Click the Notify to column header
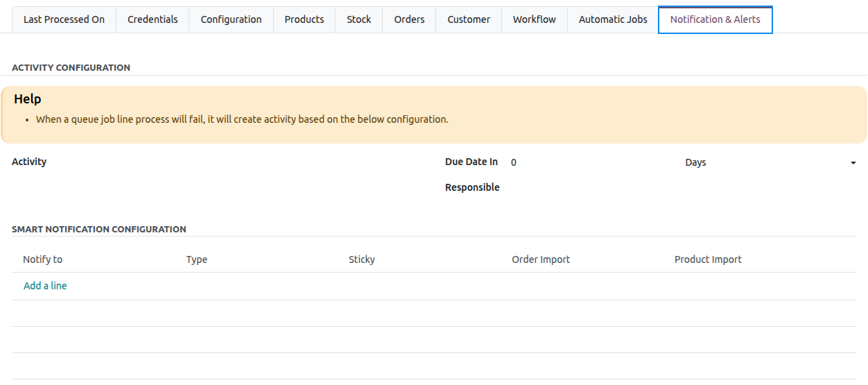 [42, 259]
